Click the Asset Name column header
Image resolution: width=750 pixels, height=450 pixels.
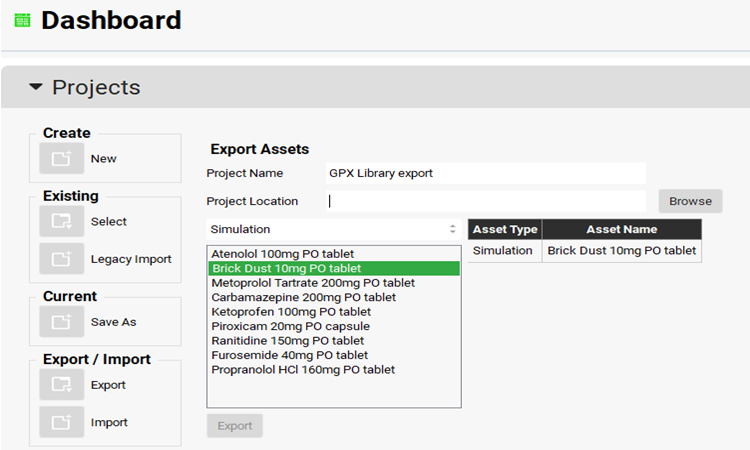(x=621, y=230)
